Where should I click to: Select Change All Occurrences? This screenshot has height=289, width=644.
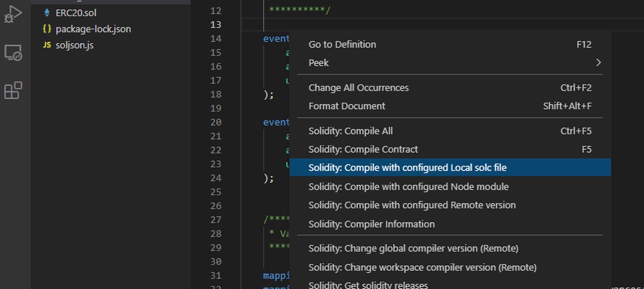point(450,88)
